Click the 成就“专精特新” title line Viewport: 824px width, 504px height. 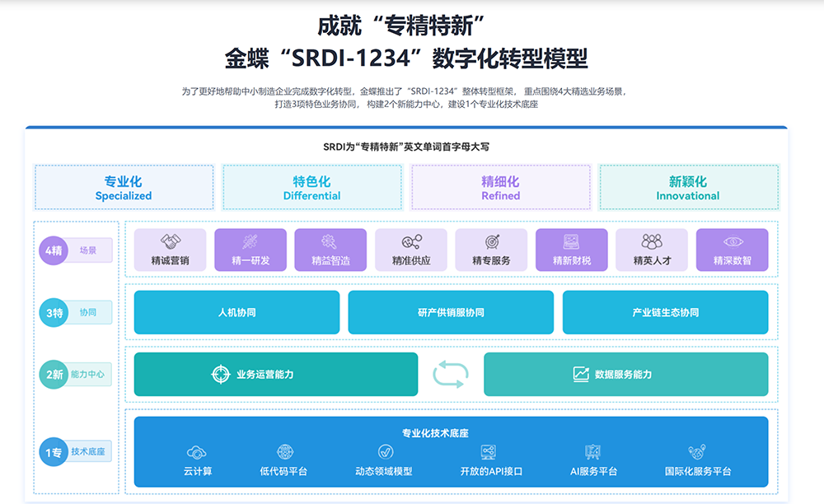[401, 26]
